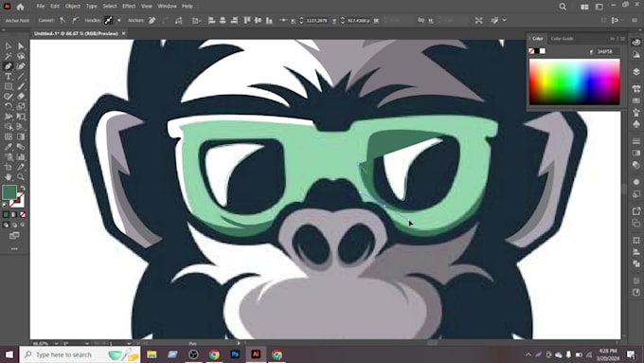Select the Rectangle tool
Screen dimensions: 644x363
pyautogui.click(x=9, y=86)
